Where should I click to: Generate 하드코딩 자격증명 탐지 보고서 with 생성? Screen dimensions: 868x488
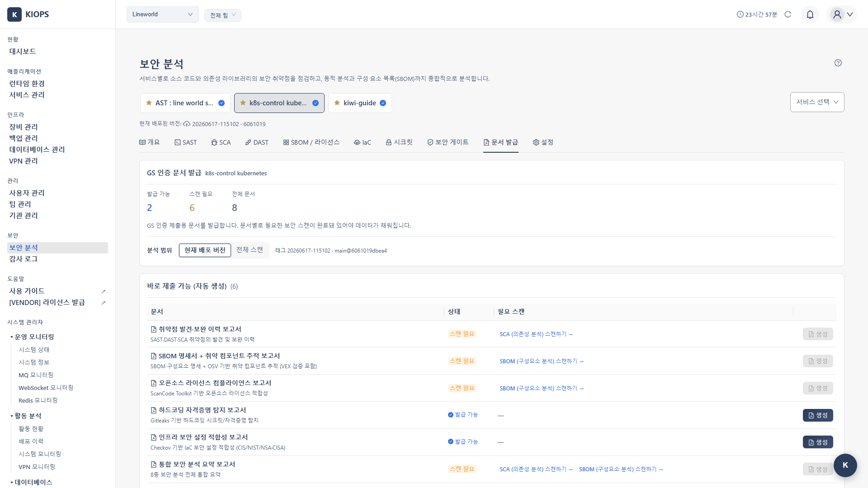click(x=818, y=415)
